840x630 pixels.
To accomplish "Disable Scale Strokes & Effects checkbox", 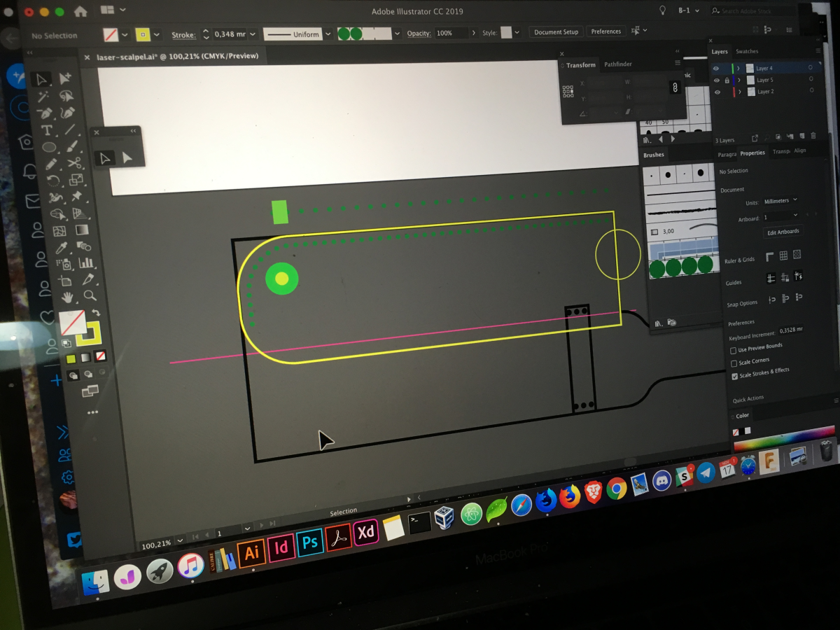I will (x=735, y=376).
